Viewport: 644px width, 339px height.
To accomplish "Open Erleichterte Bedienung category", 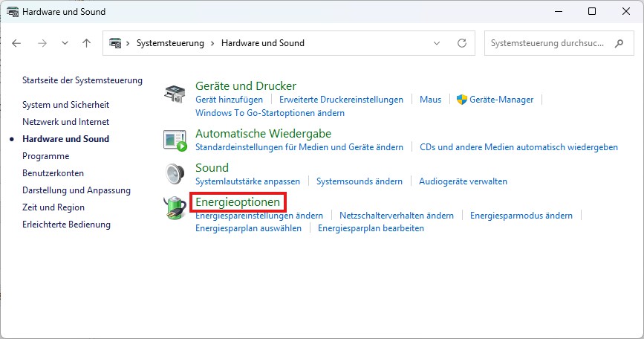I will [x=66, y=225].
